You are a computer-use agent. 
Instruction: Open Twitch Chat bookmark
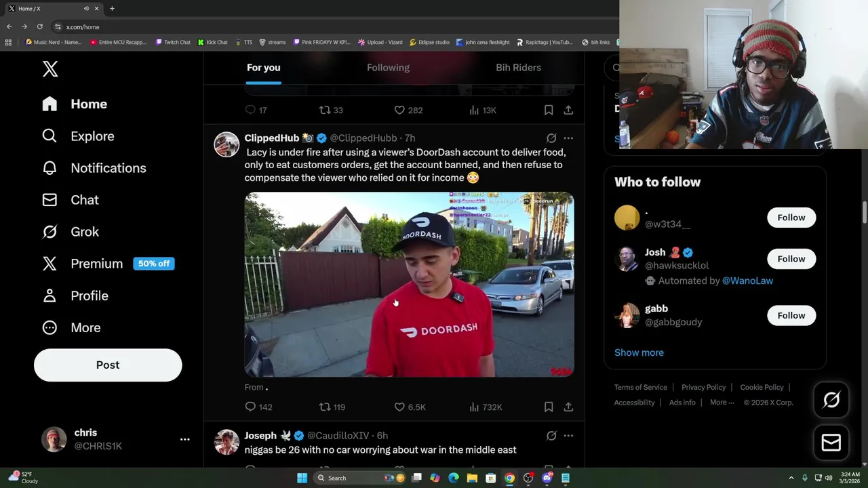[173, 42]
